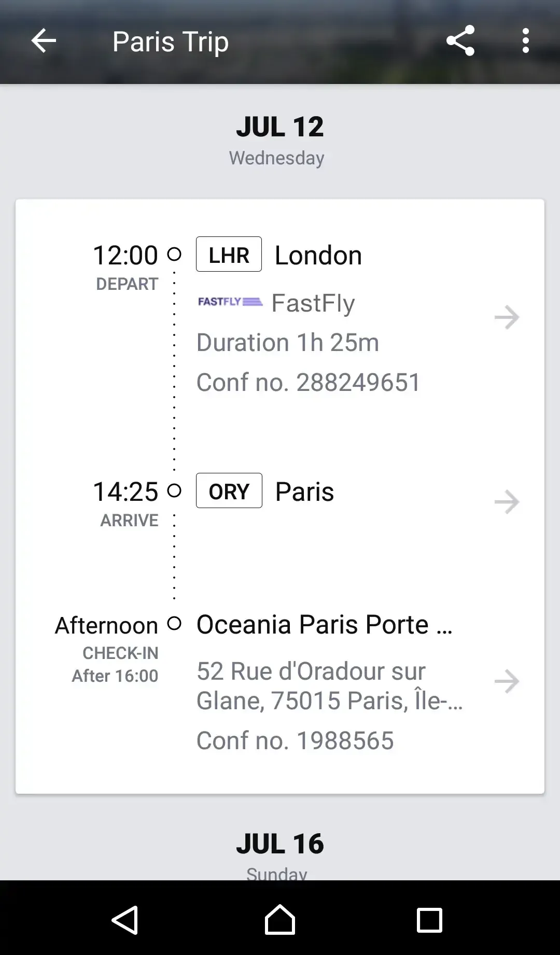Open the Android recent apps button
This screenshot has height=955, width=560.
[429, 920]
